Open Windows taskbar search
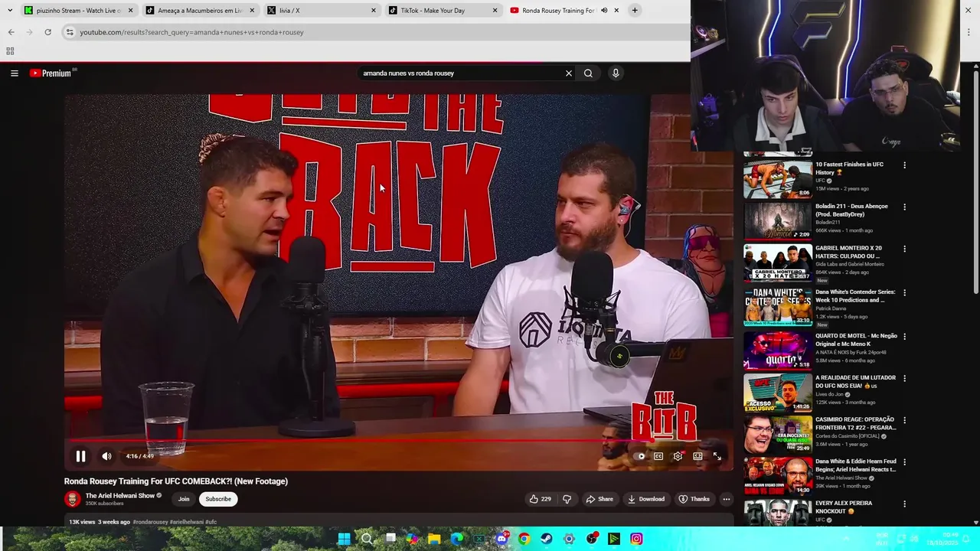This screenshot has width=980, height=551. pyautogui.click(x=367, y=539)
